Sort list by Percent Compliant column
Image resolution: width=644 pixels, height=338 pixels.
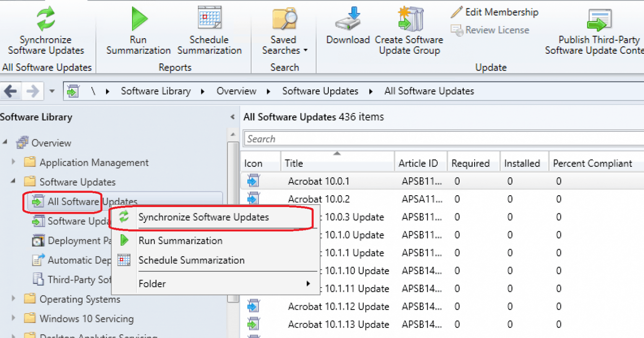[x=596, y=163]
